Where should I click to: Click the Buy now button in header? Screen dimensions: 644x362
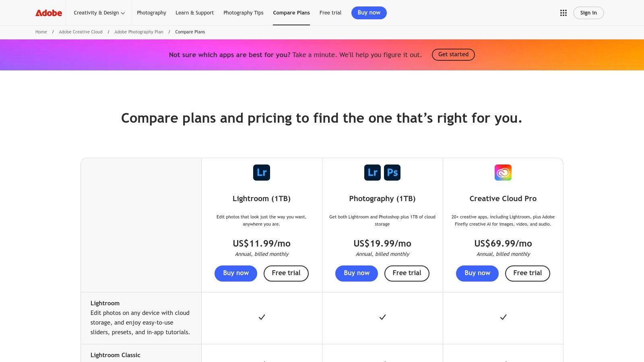[x=369, y=13]
